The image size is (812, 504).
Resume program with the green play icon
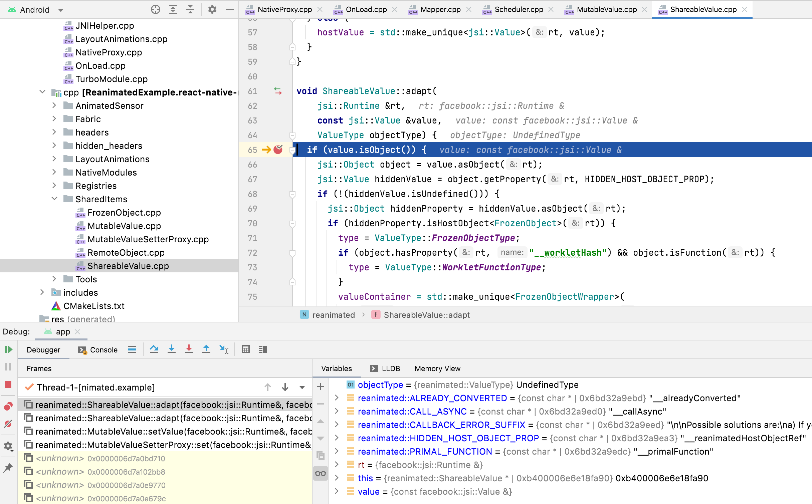[8, 349]
